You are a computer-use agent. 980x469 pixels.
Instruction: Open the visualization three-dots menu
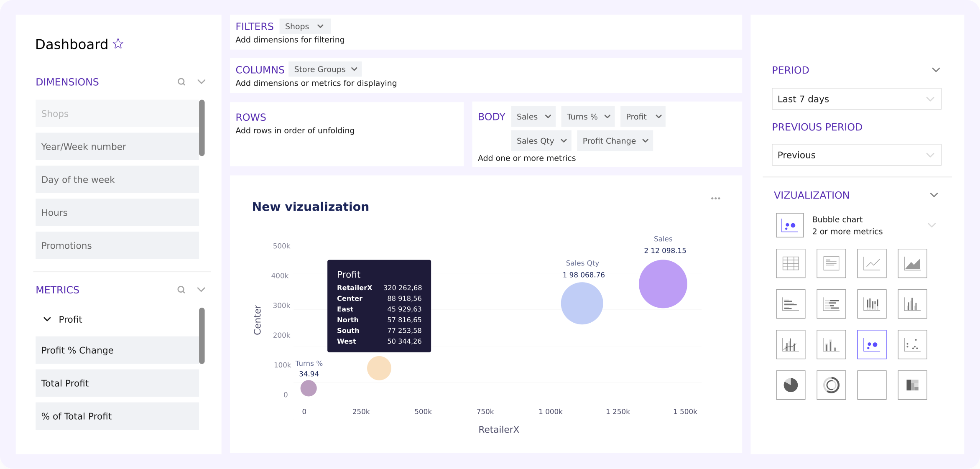pyautogui.click(x=715, y=199)
